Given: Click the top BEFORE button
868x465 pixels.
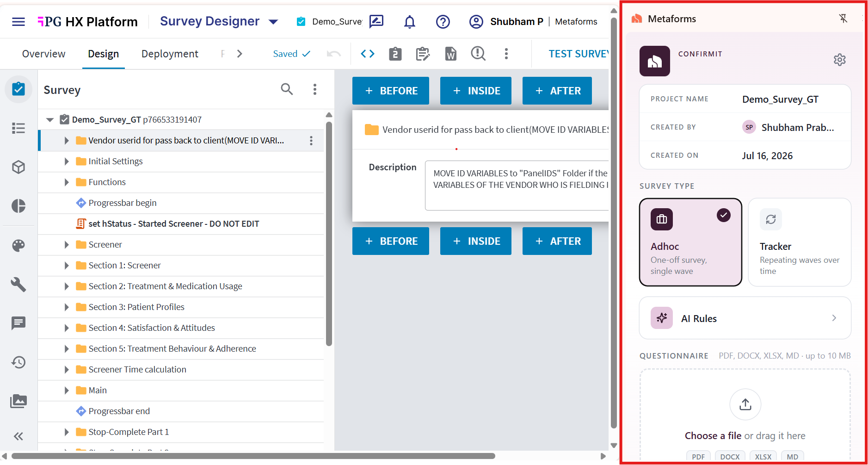Looking at the screenshot, I should 391,91.
